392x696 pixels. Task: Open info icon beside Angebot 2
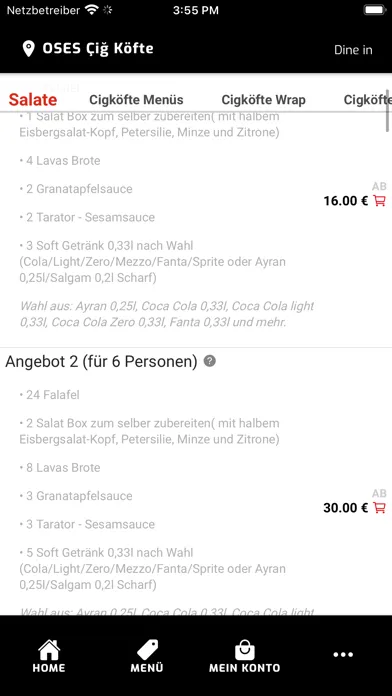210,361
